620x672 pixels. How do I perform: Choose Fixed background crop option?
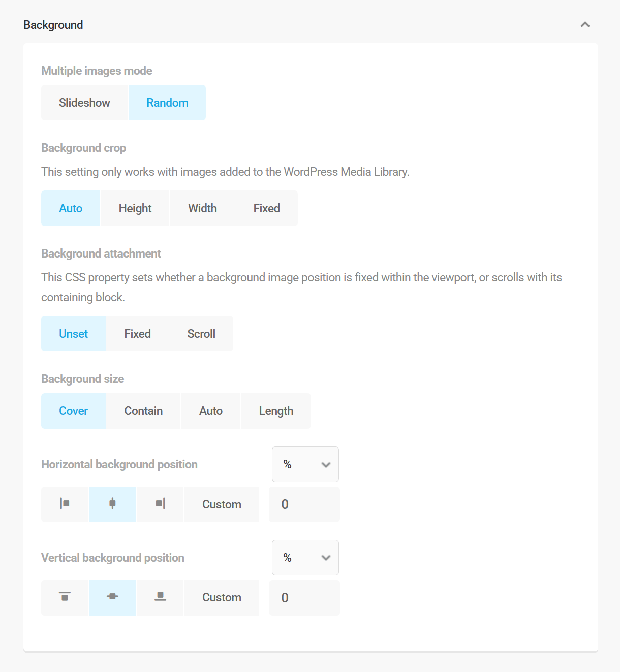266,208
